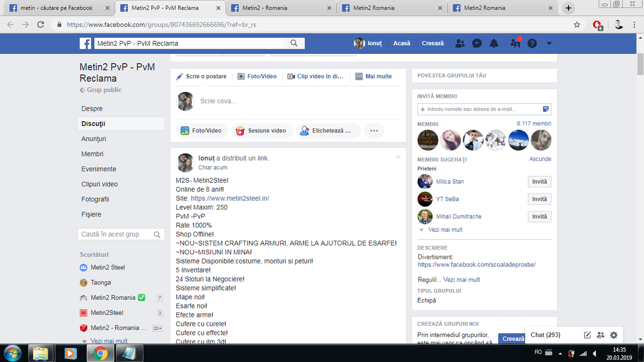This screenshot has width=644, height=362.
Task: Open Anunțuri in group sidebar
Action: coord(94,138)
